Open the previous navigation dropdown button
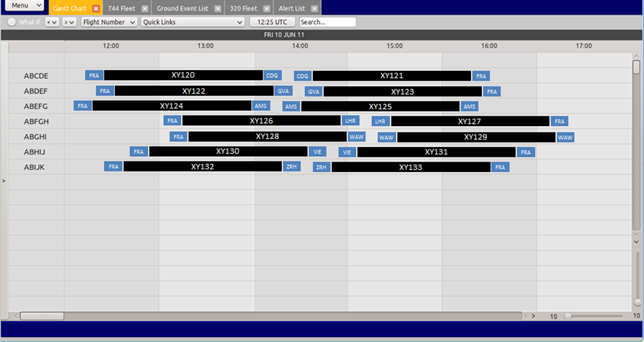The width and height of the screenshot is (644, 342). point(52,22)
